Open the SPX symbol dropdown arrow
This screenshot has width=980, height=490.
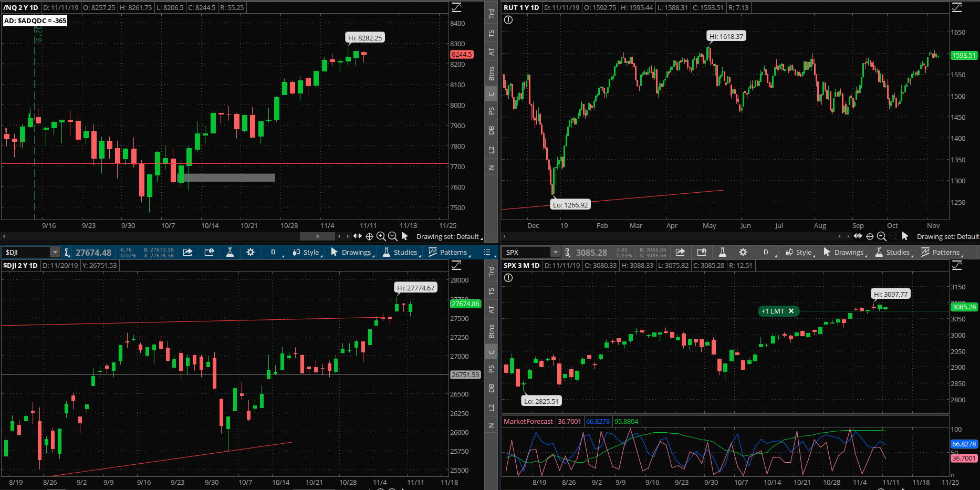click(555, 252)
